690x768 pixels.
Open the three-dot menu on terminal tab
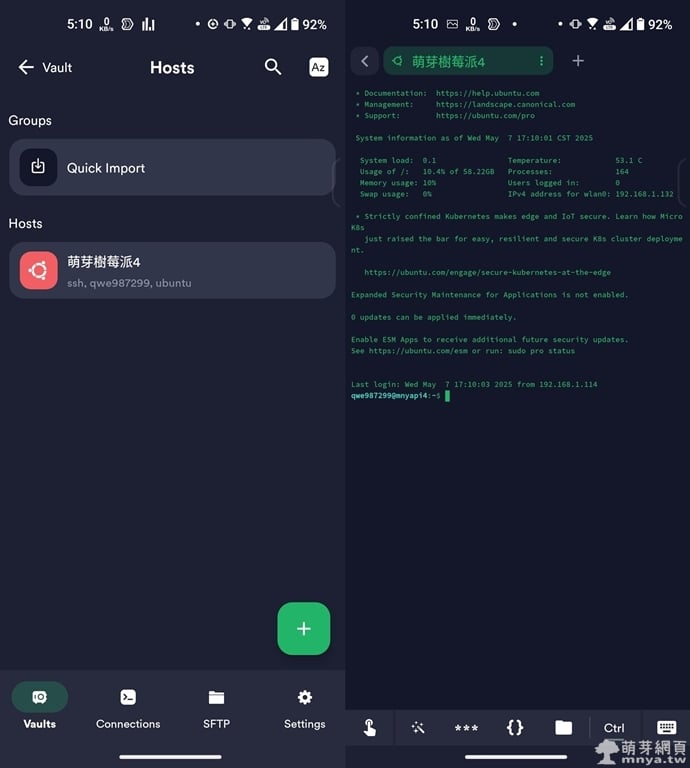click(541, 61)
